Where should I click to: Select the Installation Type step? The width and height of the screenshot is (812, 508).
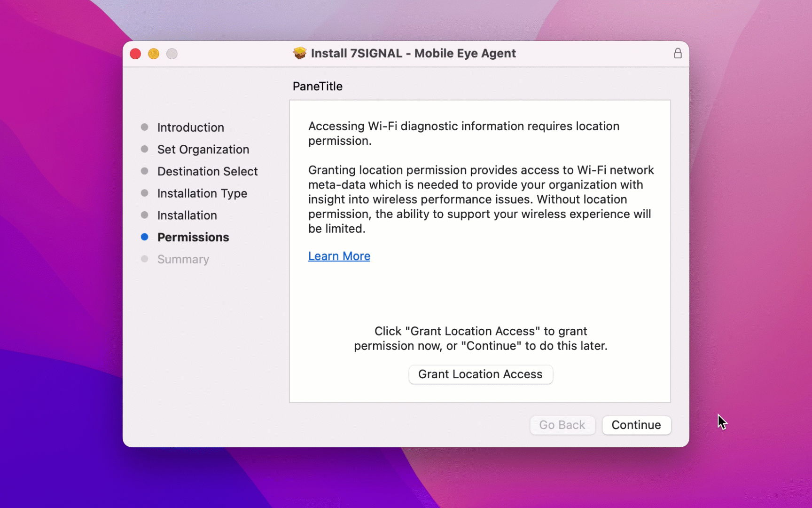pyautogui.click(x=202, y=193)
